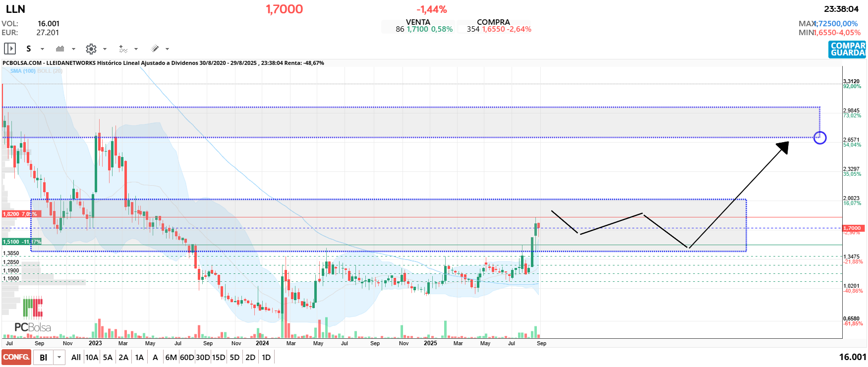868x367 pixels.
Task: Expand the chart type dropdown arrow
Action: tap(73, 49)
